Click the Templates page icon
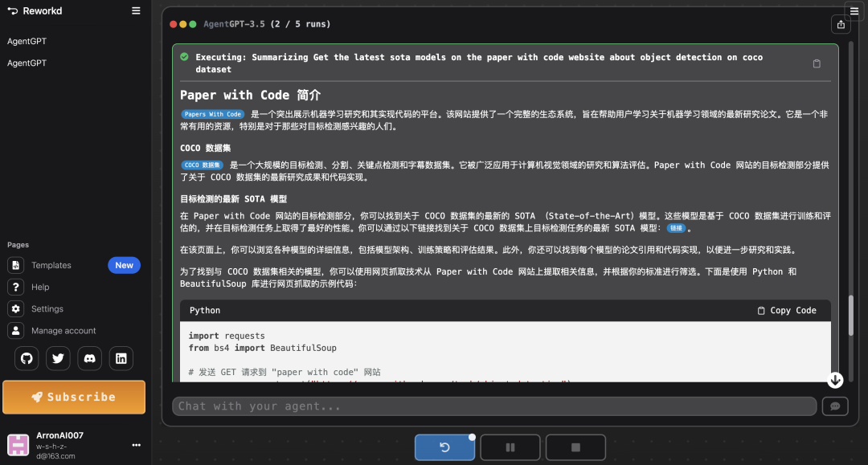 15,265
